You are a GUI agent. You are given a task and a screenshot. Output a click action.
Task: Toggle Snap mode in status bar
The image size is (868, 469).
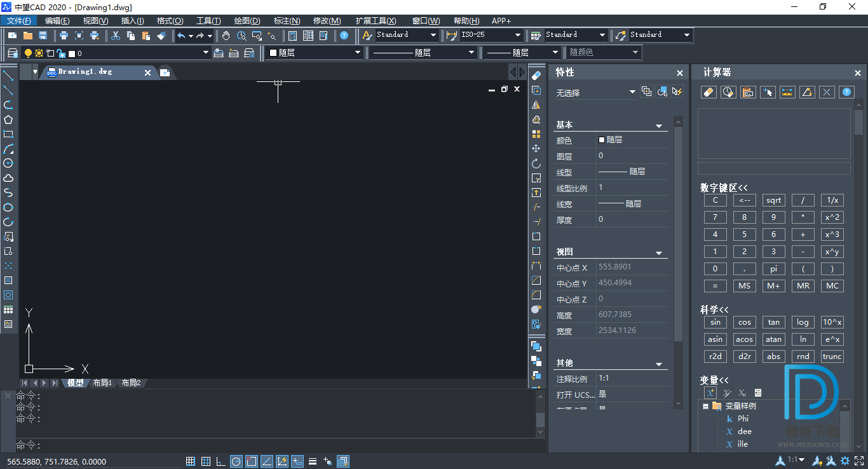(191, 461)
